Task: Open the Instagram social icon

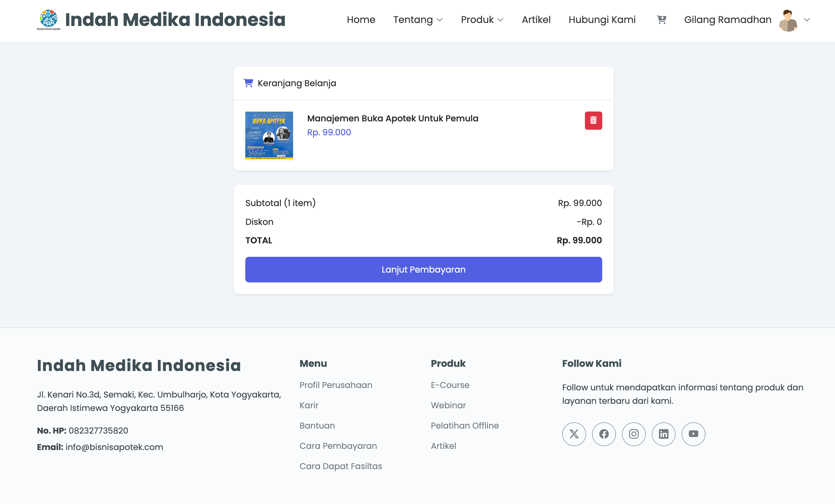Action: tap(633, 434)
